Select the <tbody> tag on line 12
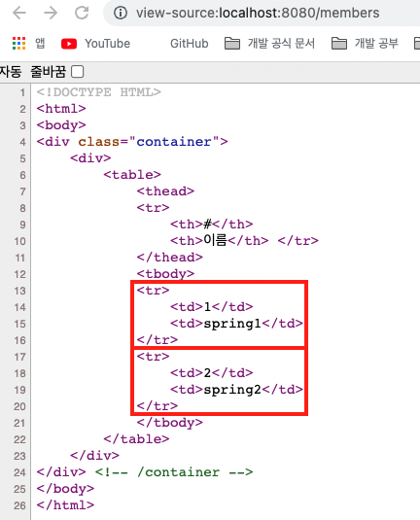Screen dimensions: 420x520 coord(165,274)
